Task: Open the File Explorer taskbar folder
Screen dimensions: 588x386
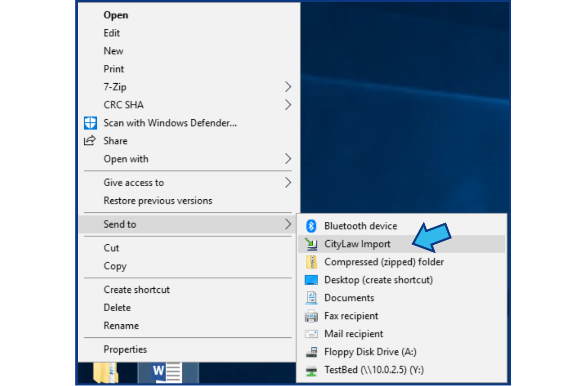Action: click(x=106, y=372)
